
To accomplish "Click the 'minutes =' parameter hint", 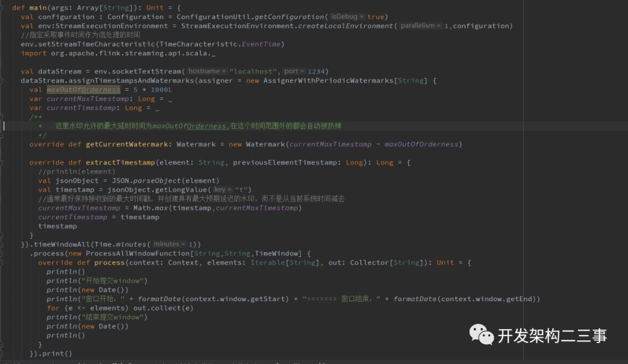I will pos(169,244).
